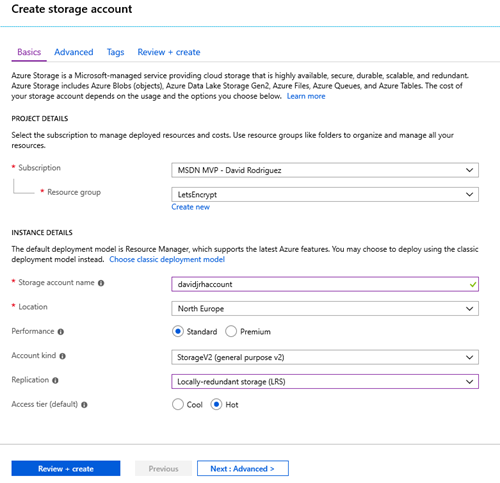Expand the Resource group dropdown

coord(325,194)
